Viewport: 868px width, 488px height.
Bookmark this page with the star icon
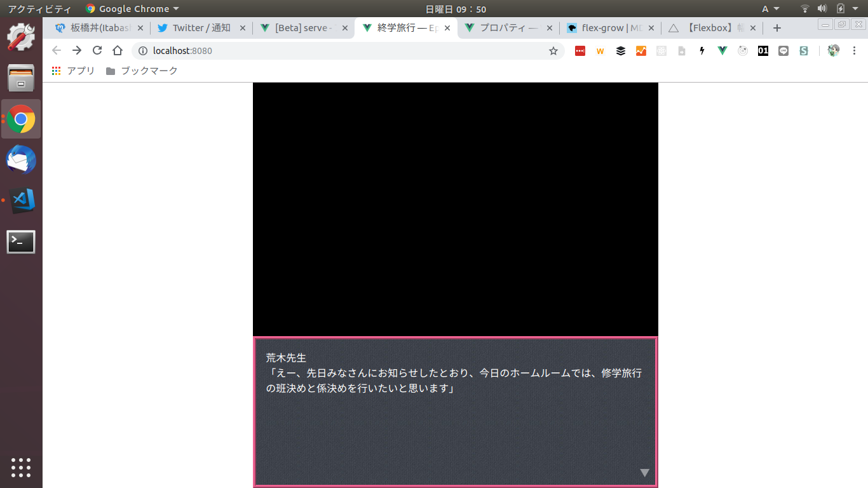coord(553,51)
